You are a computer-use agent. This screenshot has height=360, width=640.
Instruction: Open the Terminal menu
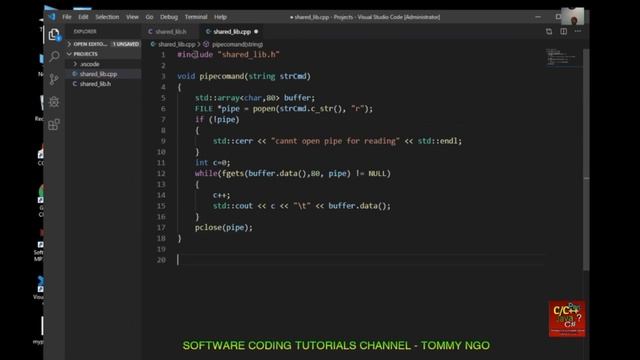click(x=196, y=17)
